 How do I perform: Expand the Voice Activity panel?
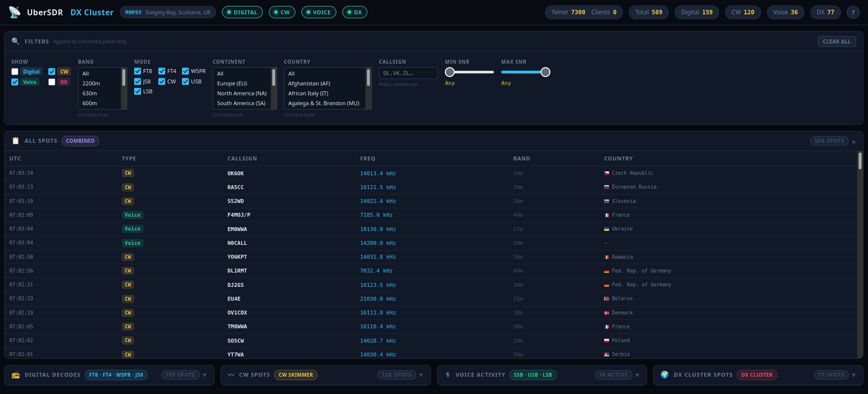pos(638,375)
